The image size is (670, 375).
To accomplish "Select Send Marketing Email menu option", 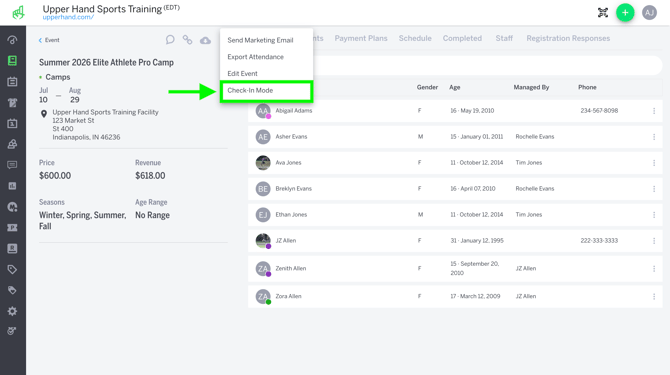I will 260,40.
